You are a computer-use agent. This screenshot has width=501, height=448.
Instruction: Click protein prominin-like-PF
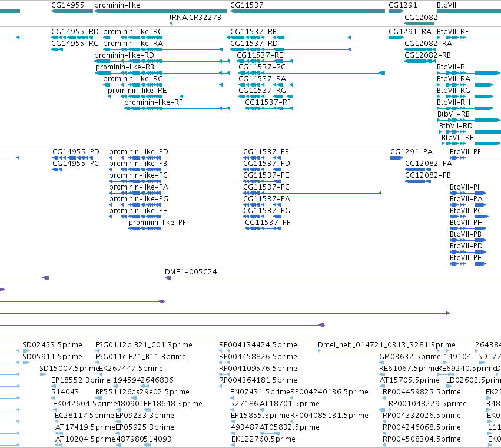[157, 223]
